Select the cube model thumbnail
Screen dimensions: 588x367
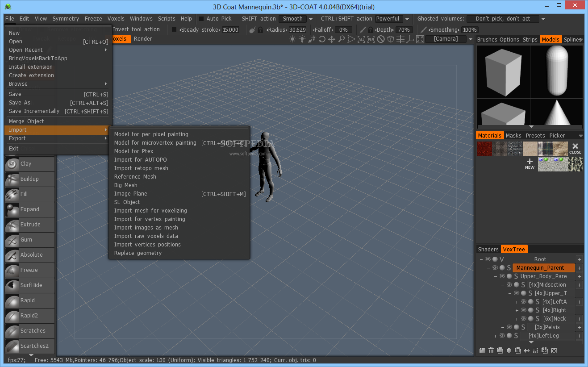[x=503, y=71]
